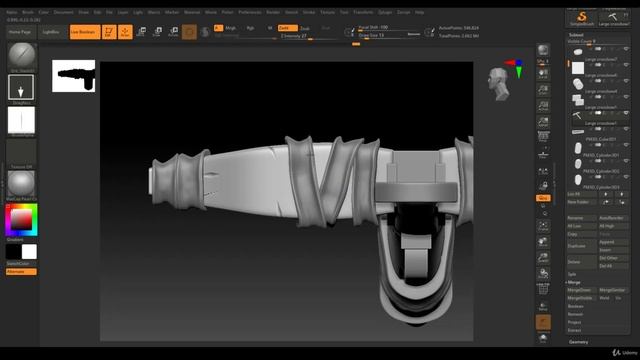Click the Scroll canvas icon
The width and height of the screenshot is (640, 360).
[x=543, y=74]
